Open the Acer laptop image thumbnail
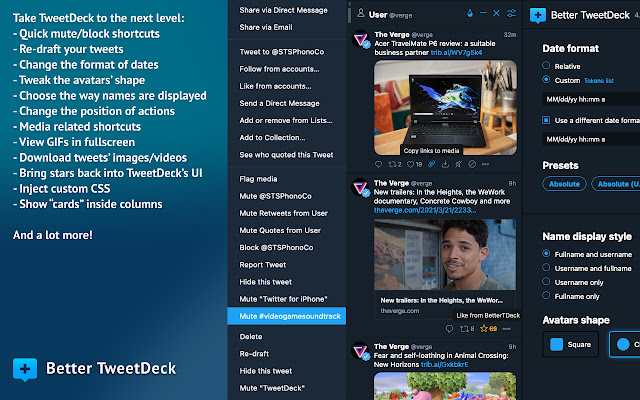640x400 pixels. click(445, 108)
